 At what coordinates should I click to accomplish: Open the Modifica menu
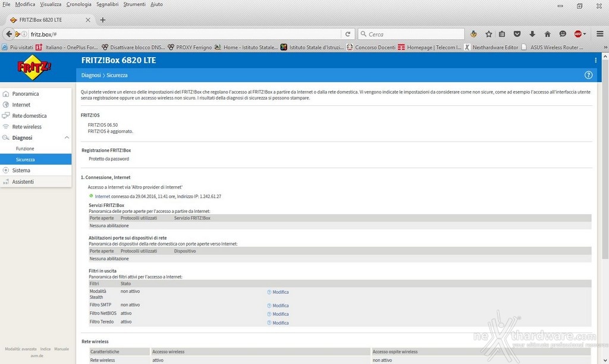pos(25,4)
